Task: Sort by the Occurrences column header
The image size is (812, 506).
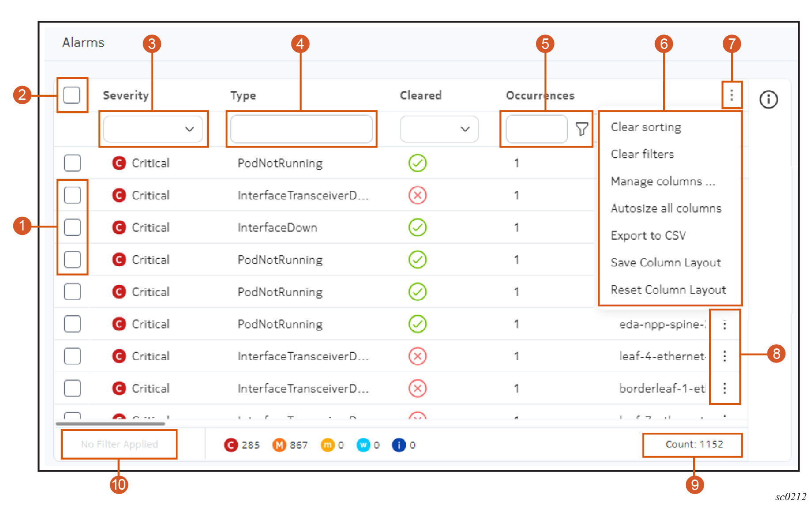Action: (540, 95)
